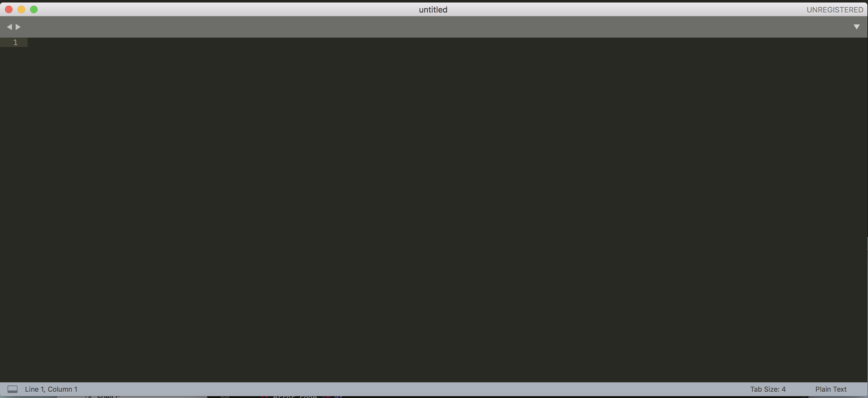Close the untitled window with red button
The image size is (868, 398).
click(9, 9)
